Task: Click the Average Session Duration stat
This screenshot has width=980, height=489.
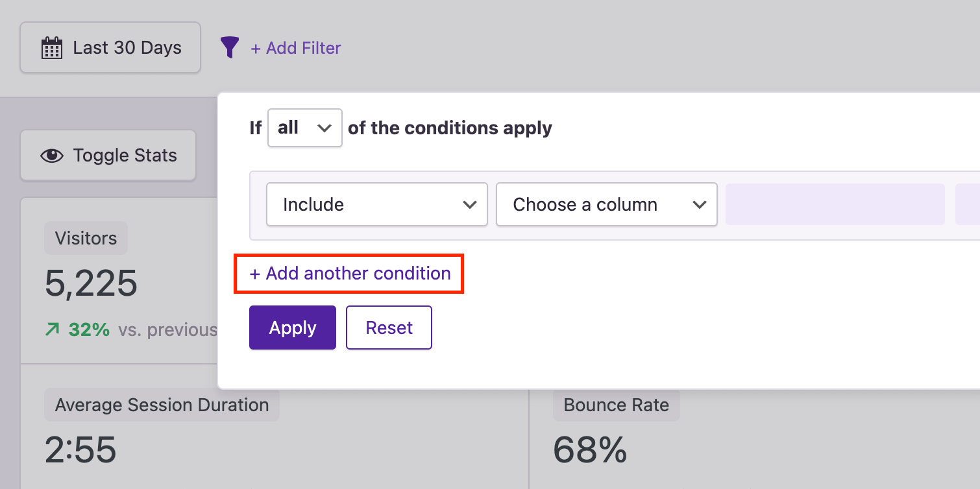Action: (162, 405)
